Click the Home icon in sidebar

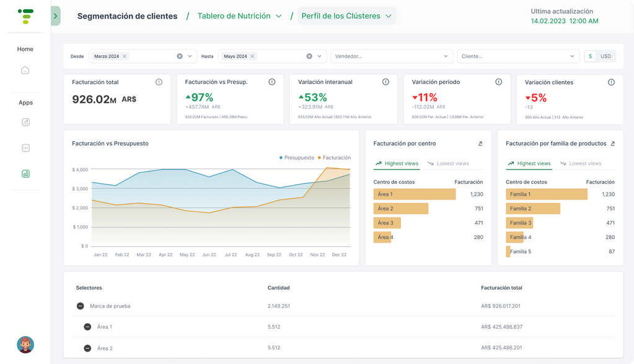point(25,71)
